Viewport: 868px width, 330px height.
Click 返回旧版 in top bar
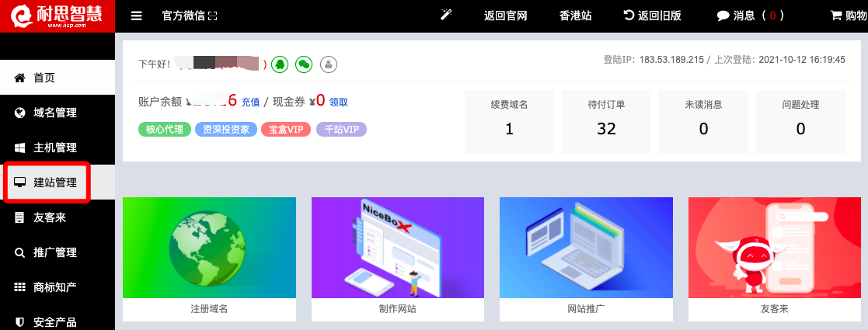point(652,16)
